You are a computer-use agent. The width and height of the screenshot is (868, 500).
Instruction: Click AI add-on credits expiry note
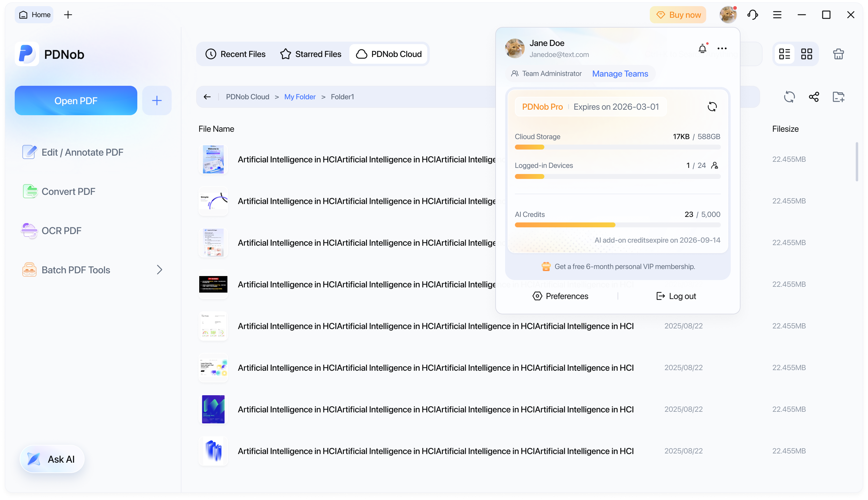click(657, 240)
